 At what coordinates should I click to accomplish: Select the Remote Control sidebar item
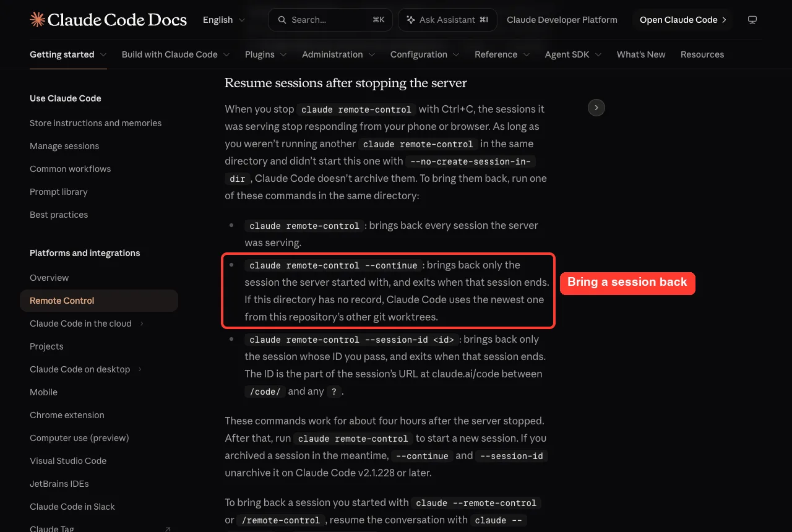[x=99, y=301]
